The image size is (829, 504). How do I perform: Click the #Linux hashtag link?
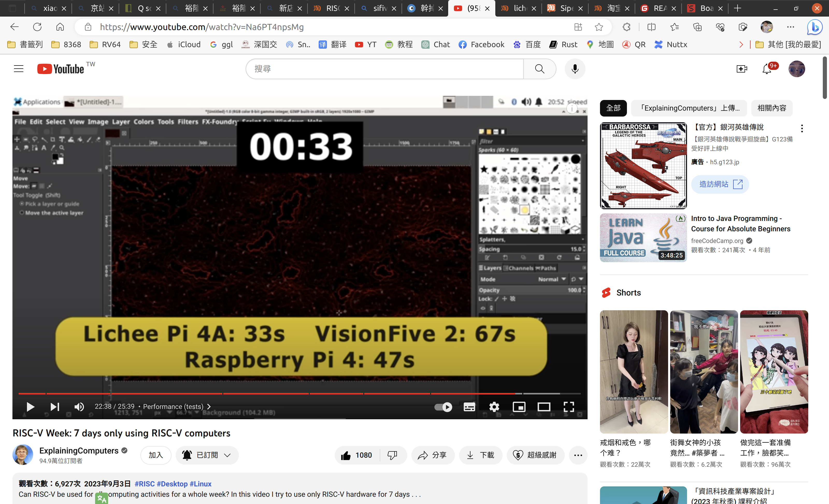(201, 484)
